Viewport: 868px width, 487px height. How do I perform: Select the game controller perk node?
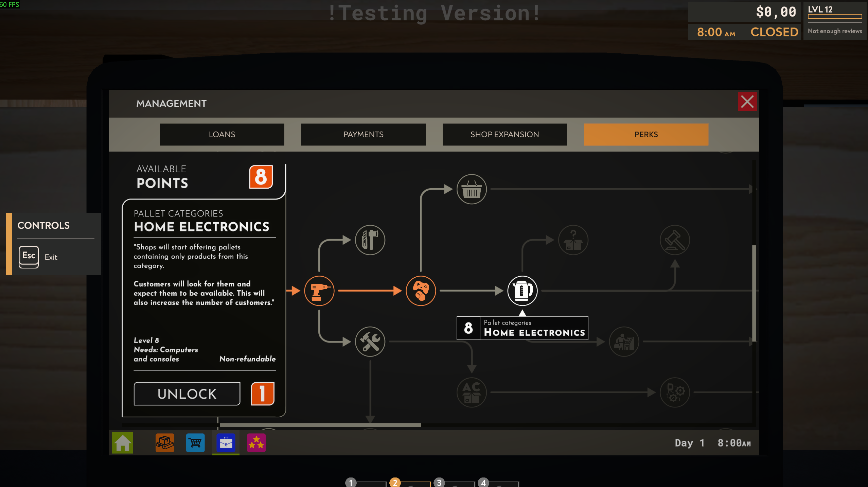coord(421,291)
